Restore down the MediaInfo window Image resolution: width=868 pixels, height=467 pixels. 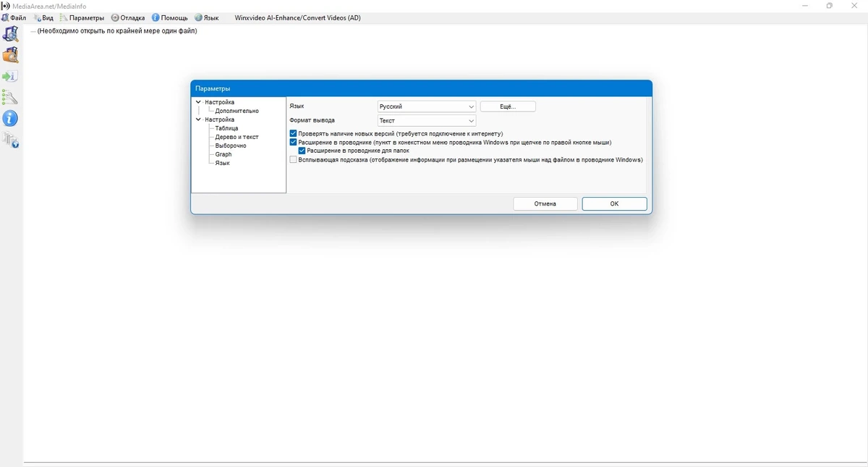coord(830,6)
